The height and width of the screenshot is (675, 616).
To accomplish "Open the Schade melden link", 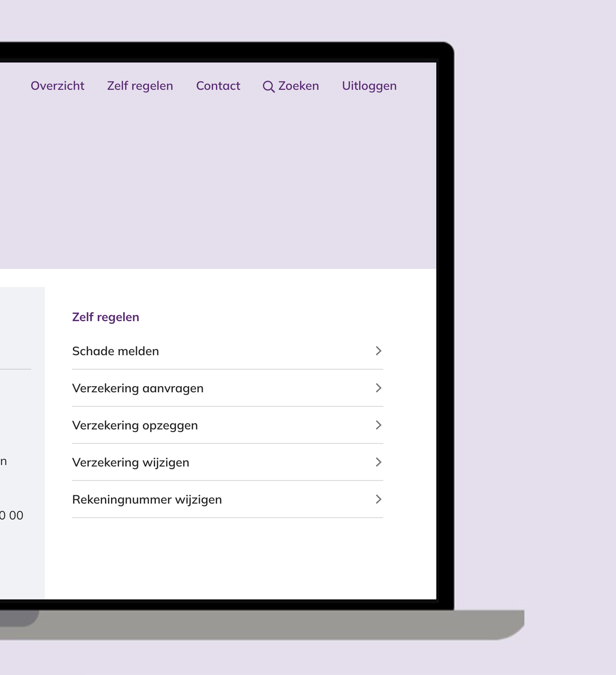I will [x=116, y=351].
